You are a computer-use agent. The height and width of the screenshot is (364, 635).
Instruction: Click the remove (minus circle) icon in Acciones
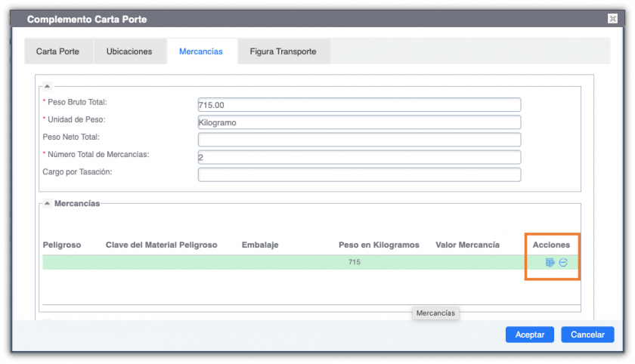pyautogui.click(x=563, y=263)
